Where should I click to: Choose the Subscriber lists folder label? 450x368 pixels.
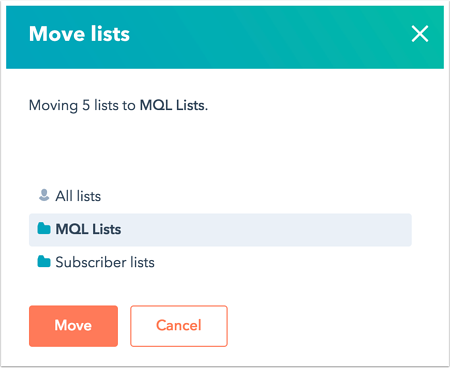click(105, 262)
